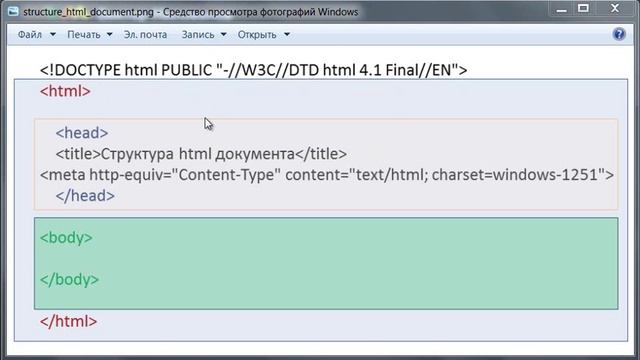640x360 pixels.
Task: Open the blue help icon
Action: click(619, 34)
